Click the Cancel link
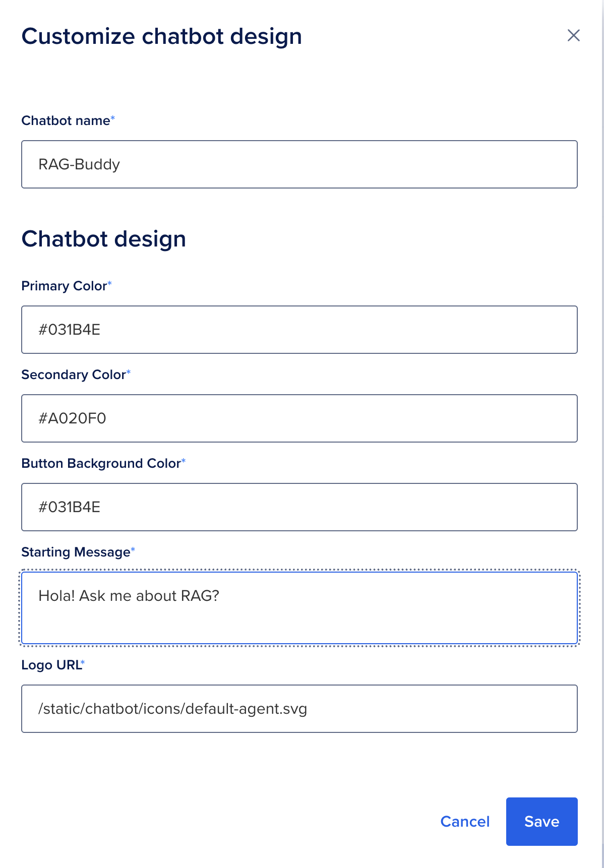The height and width of the screenshot is (868, 604). click(x=465, y=822)
